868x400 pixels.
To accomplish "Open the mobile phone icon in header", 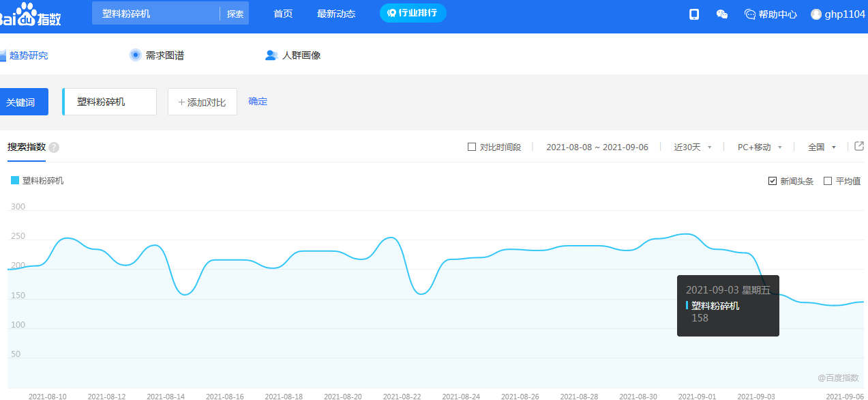I will pyautogui.click(x=694, y=14).
